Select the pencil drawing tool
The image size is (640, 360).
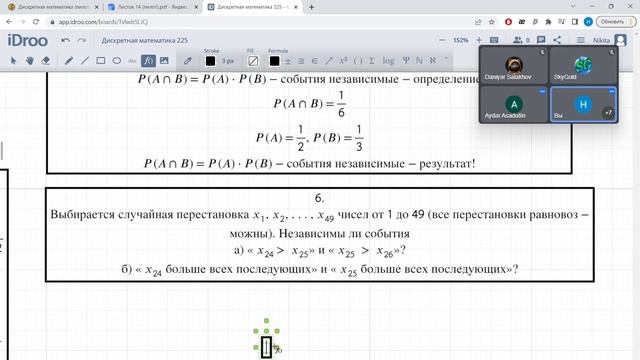click(x=69, y=61)
